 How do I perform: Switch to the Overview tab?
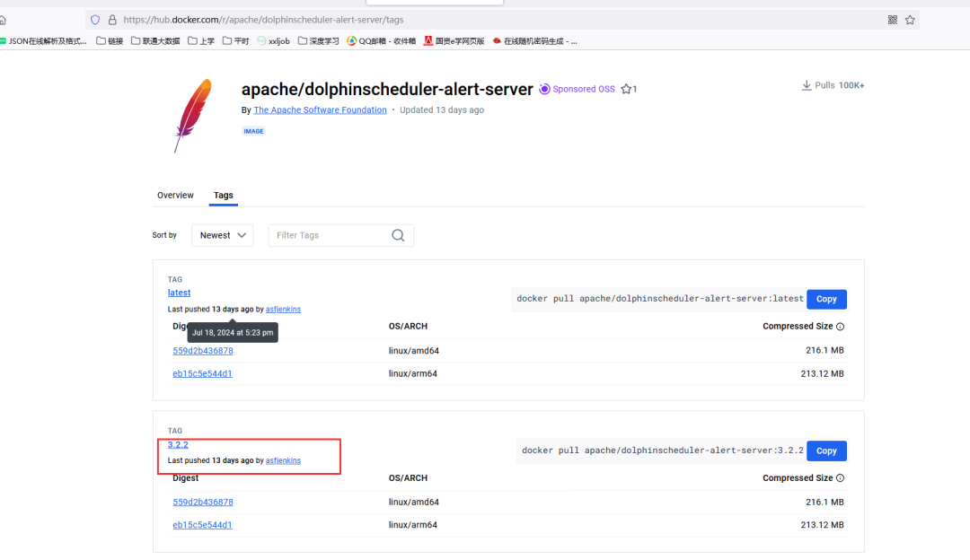click(x=175, y=196)
